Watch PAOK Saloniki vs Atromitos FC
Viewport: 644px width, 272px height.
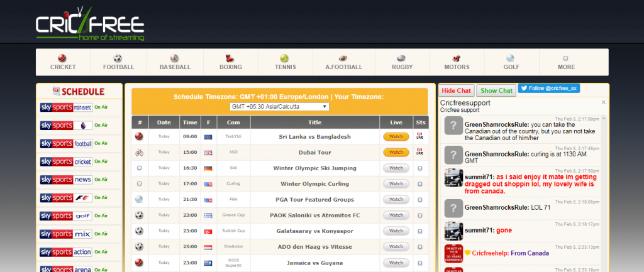click(x=396, y=215)
